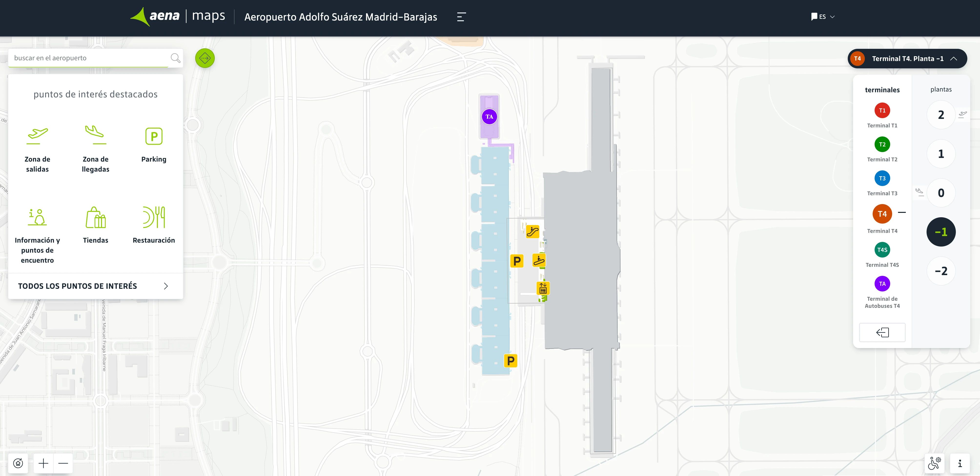Click the escalator marker on the map
Screen dimensions: 980x476
tap(533, 231)
